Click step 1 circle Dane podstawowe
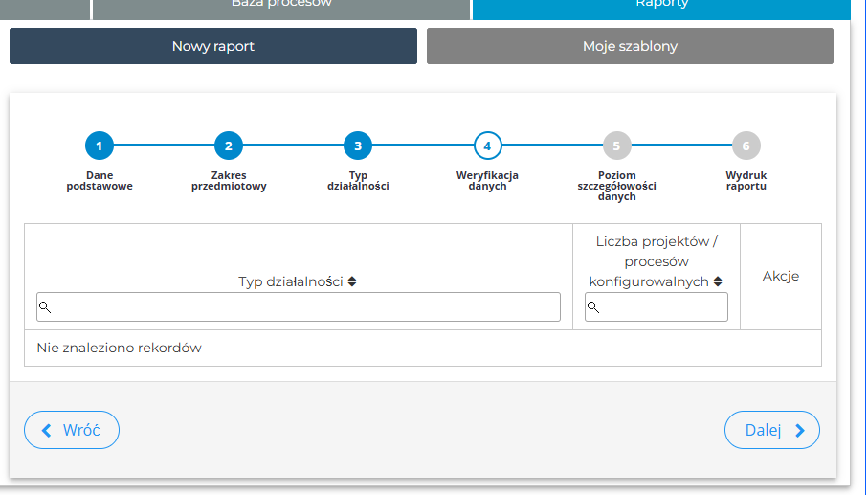The image size is (868, 495). 100,146
